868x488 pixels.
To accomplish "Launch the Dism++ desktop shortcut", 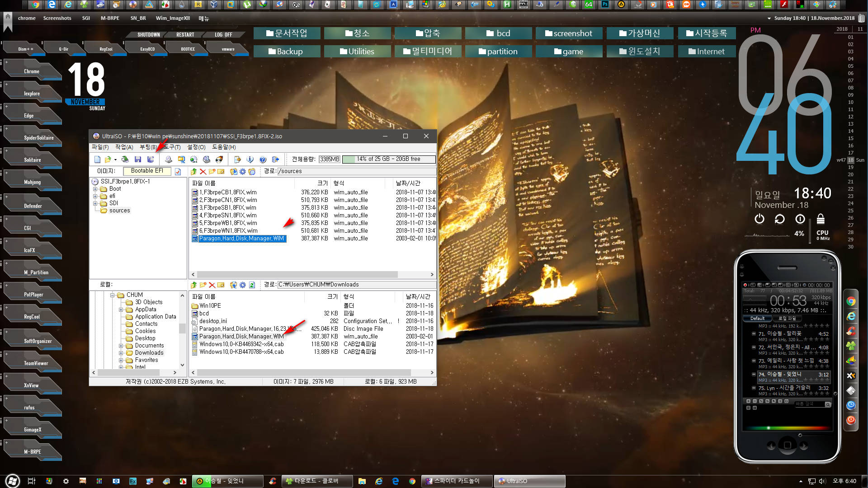I will click(x=25, y=49).
